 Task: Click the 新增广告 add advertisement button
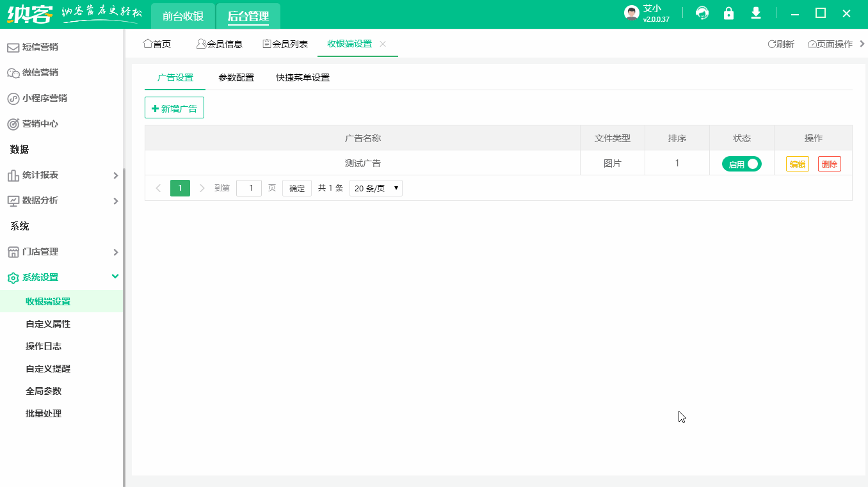tap(174, 107)
